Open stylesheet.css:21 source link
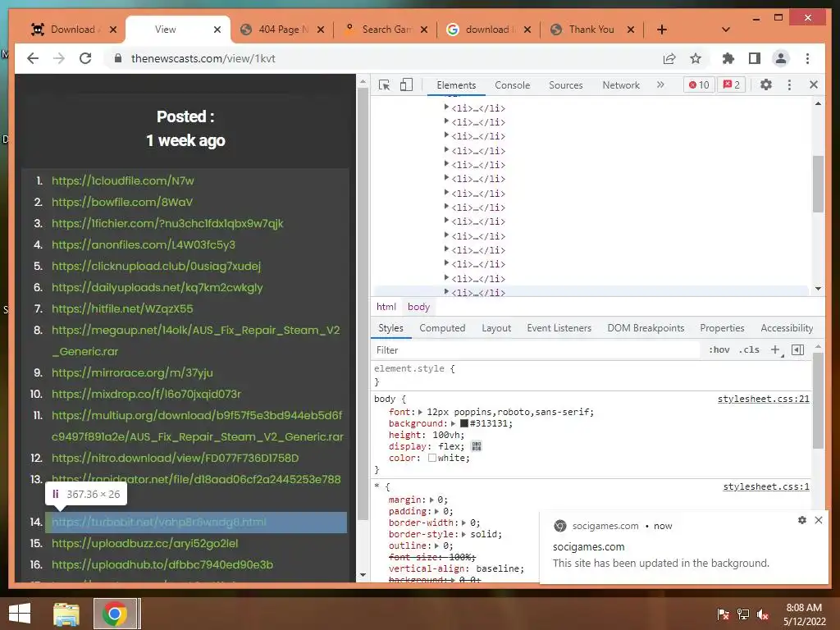Screen dimensions: 840x630 pyautogui.click(x=764, y=399)
